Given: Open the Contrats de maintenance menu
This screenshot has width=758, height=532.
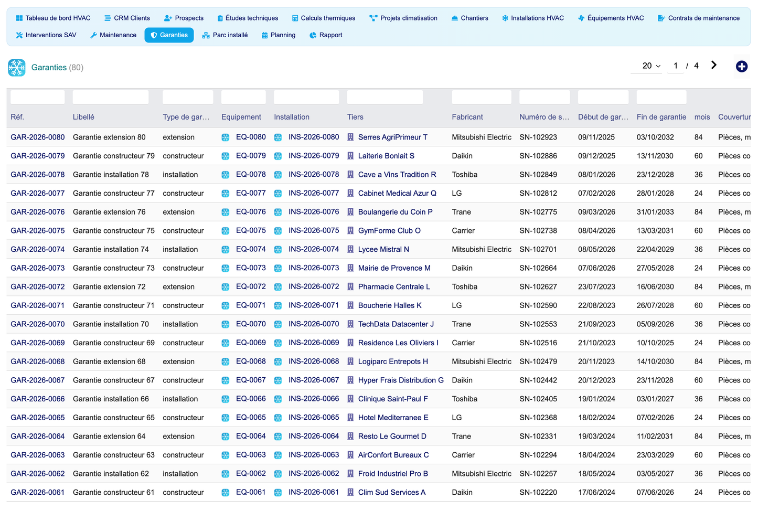Looking at the screenshot, I should point(699,18).
